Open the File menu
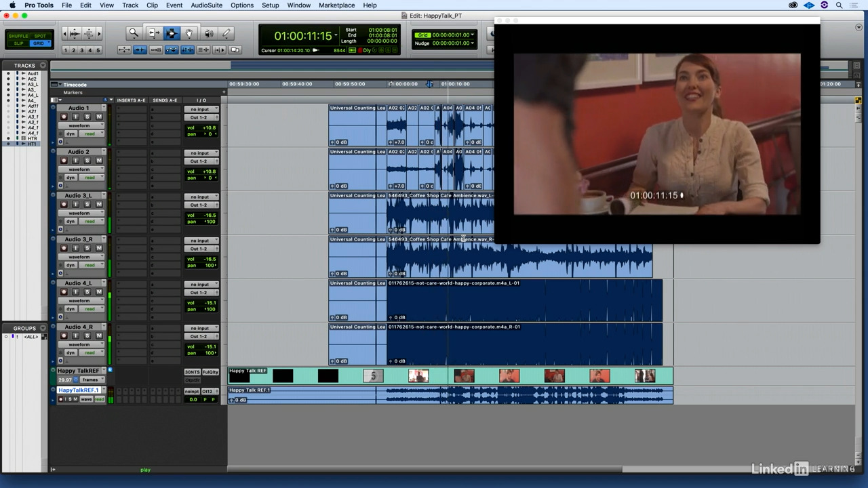The height and width of the screenshot is (488, 868). coord(66,5)
